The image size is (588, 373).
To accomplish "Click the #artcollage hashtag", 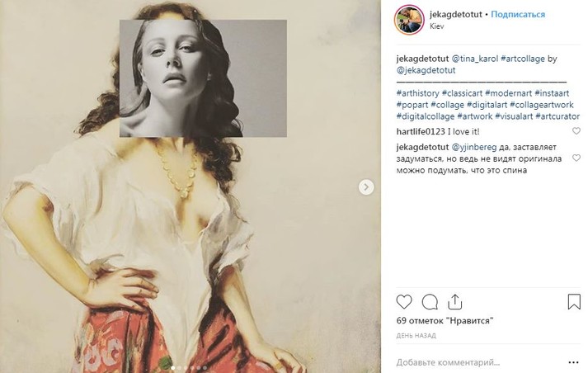I will tap(520, 59).
